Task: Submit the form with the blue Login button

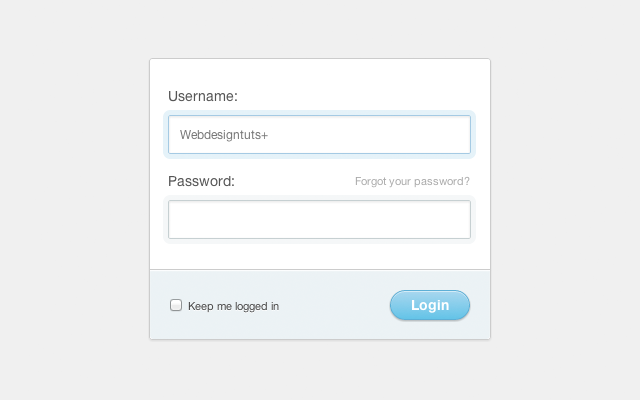Action: point(430,305)
